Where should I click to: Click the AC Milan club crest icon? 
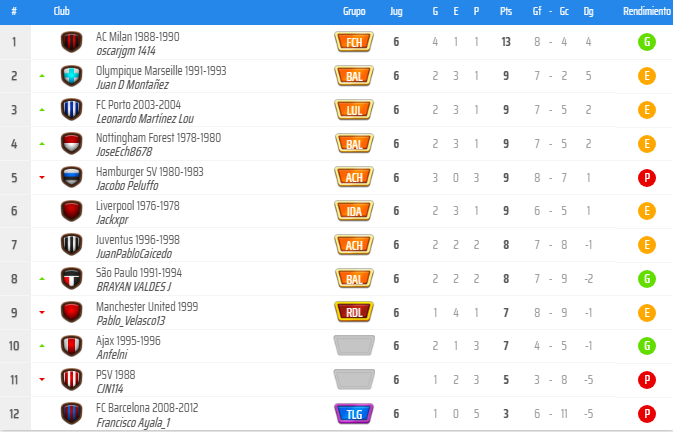point(71,42)
